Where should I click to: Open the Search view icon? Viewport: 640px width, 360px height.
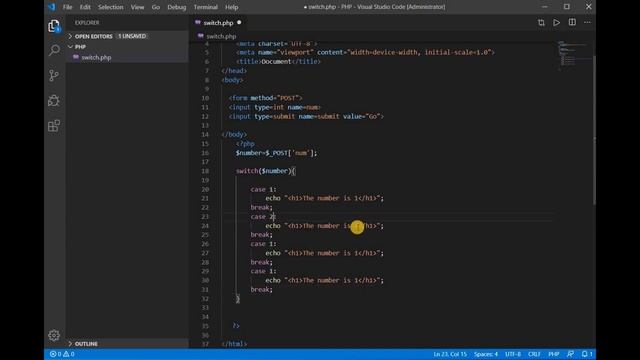pos(54,50)
